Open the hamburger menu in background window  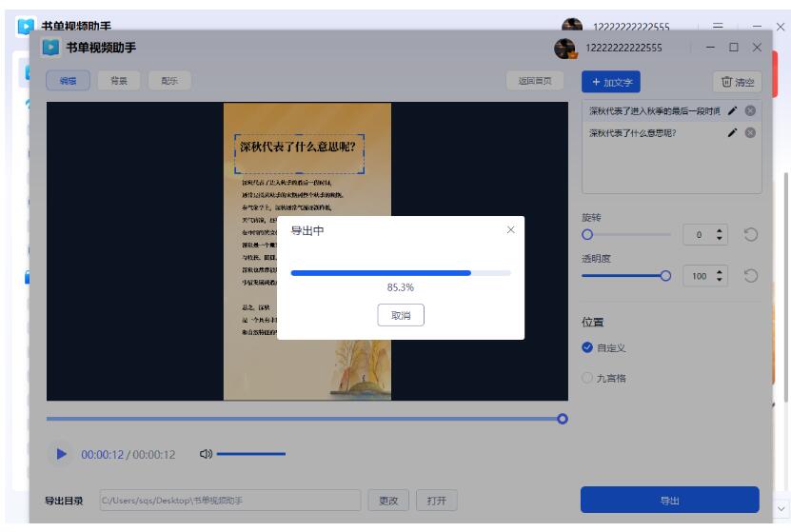(718, 25)
